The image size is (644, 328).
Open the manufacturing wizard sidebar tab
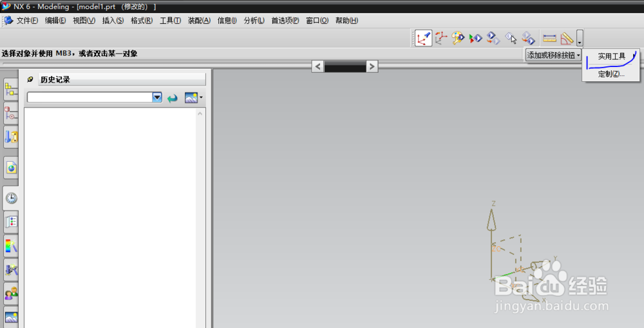tap(11, 270)
